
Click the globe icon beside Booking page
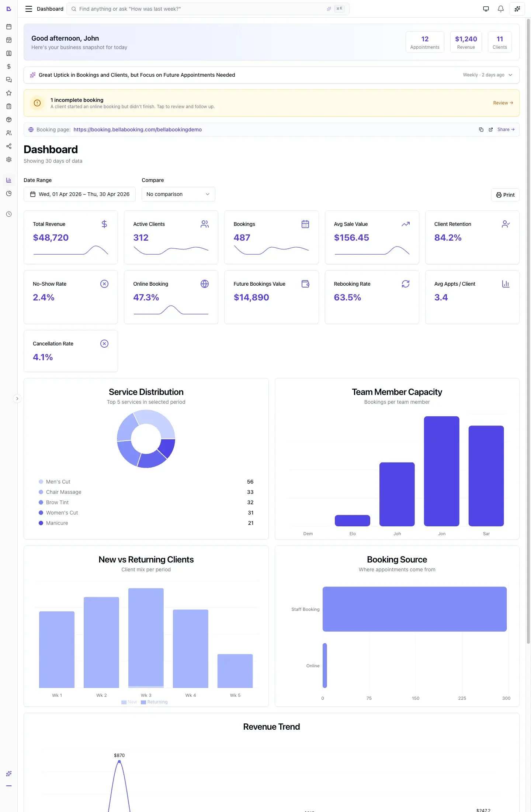(31, 130)
